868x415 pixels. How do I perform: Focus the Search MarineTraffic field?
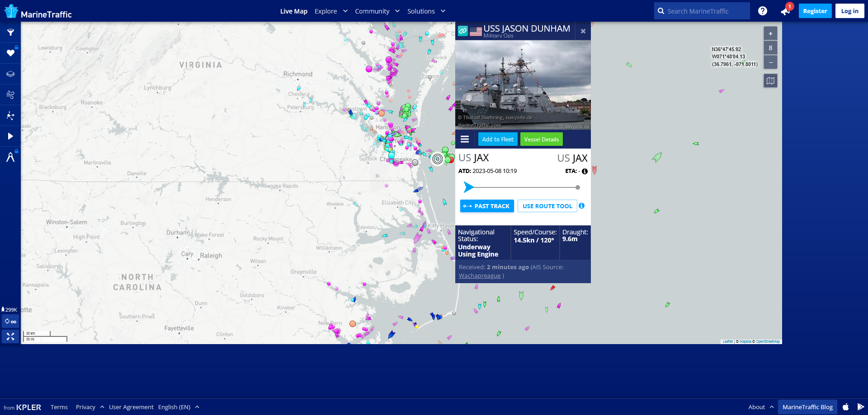click(x=702, y=11)
